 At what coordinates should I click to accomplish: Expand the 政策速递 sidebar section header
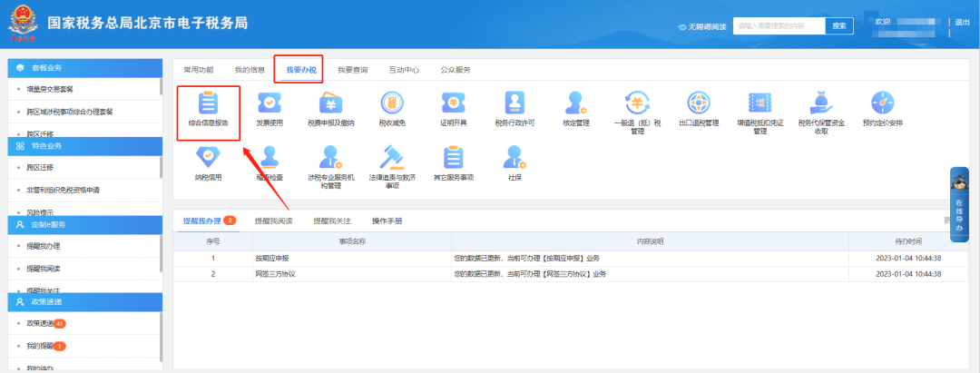[83, 301]
